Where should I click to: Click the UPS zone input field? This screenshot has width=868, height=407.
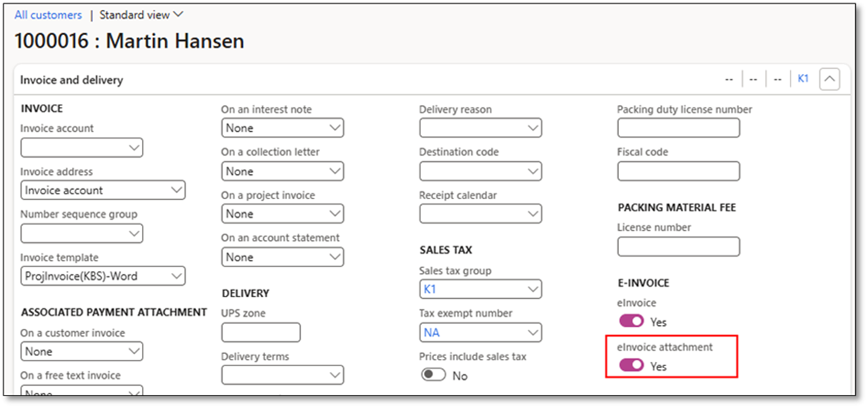[x=261, y=332]
